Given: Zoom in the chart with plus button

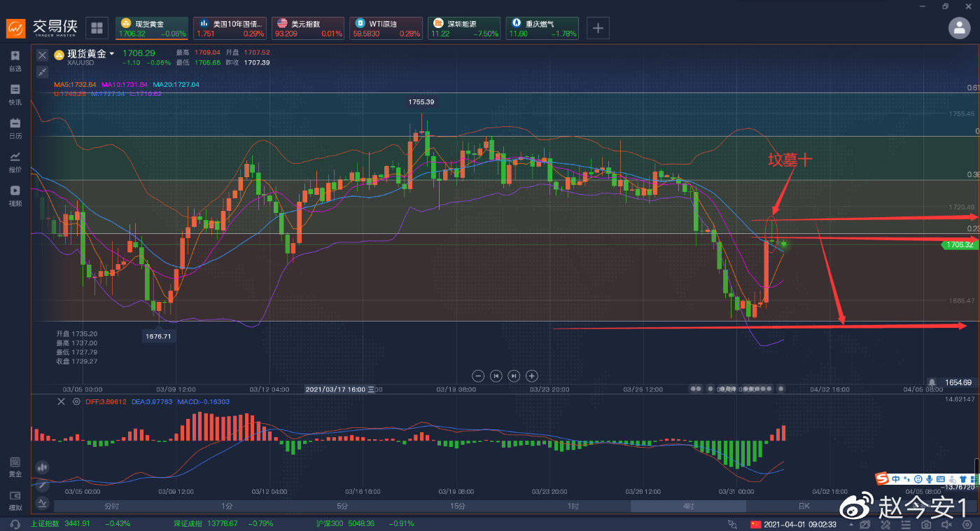Looking at the screenshot, I should click(x=531, y=375).
